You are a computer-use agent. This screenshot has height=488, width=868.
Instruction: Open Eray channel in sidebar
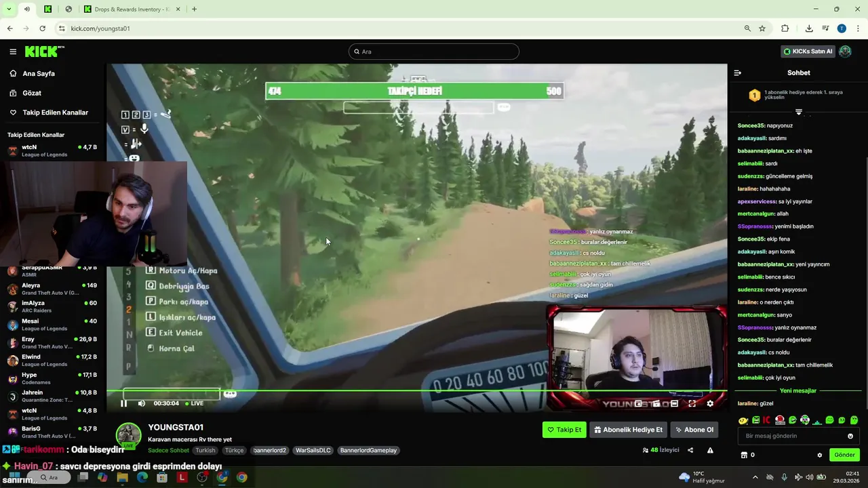click(x=53, y=342)
